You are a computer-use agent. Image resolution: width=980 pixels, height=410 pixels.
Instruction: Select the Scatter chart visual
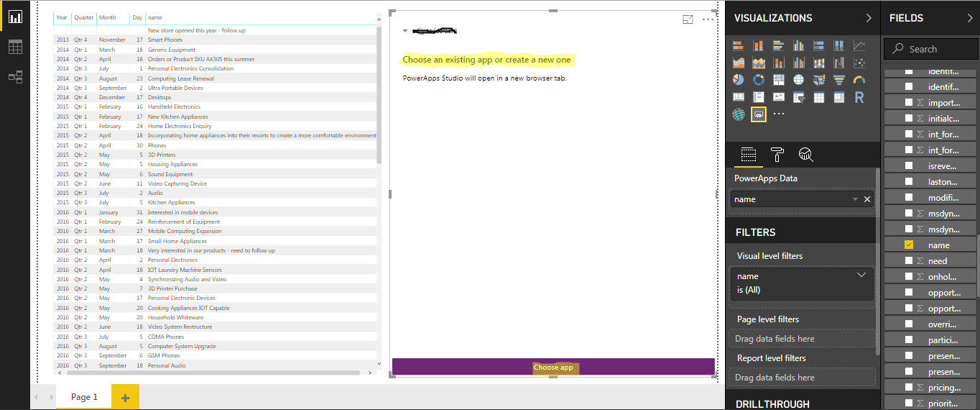click(x=859, y=63)
